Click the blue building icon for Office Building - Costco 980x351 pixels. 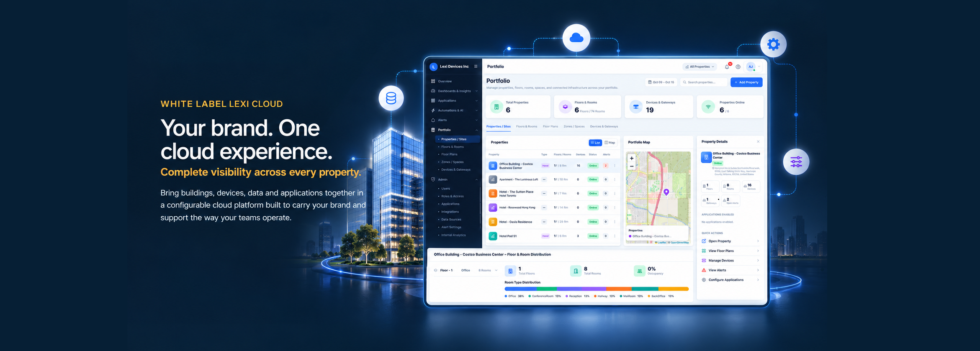493,166
